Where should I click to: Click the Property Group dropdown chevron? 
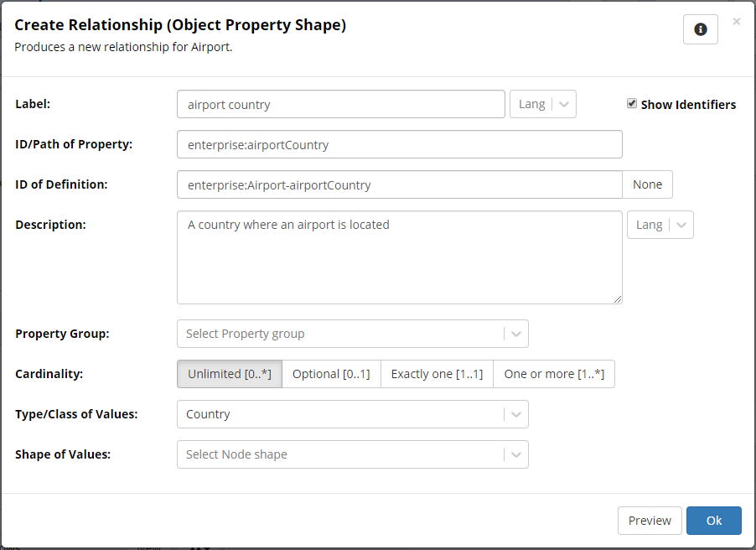[518, 334]
